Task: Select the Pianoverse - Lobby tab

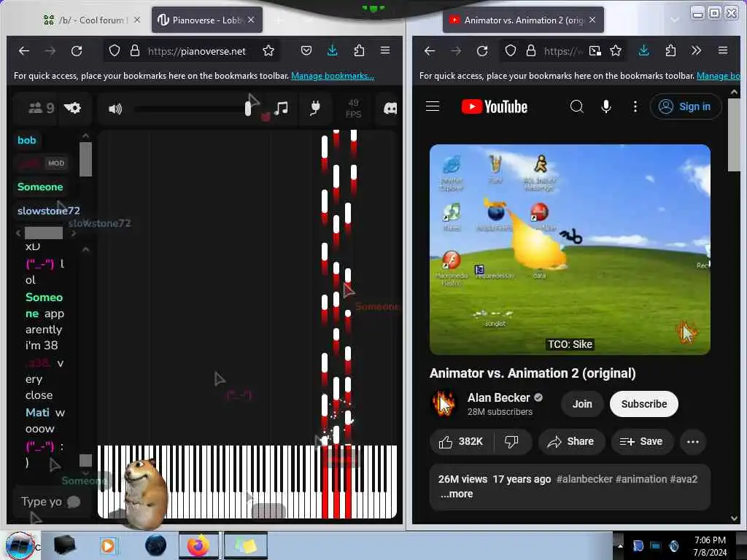Action: [206, 20]
